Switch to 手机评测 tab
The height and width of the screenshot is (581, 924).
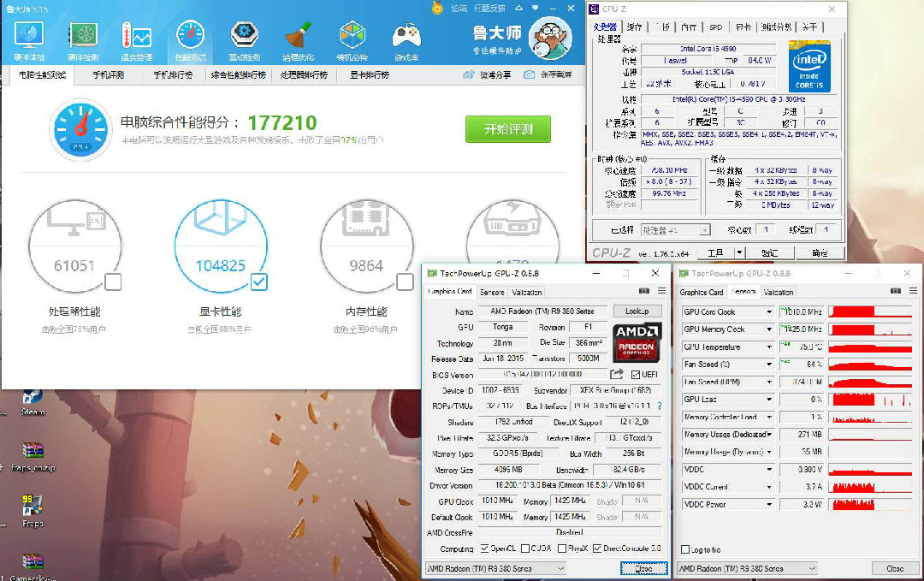click(109, 74)
